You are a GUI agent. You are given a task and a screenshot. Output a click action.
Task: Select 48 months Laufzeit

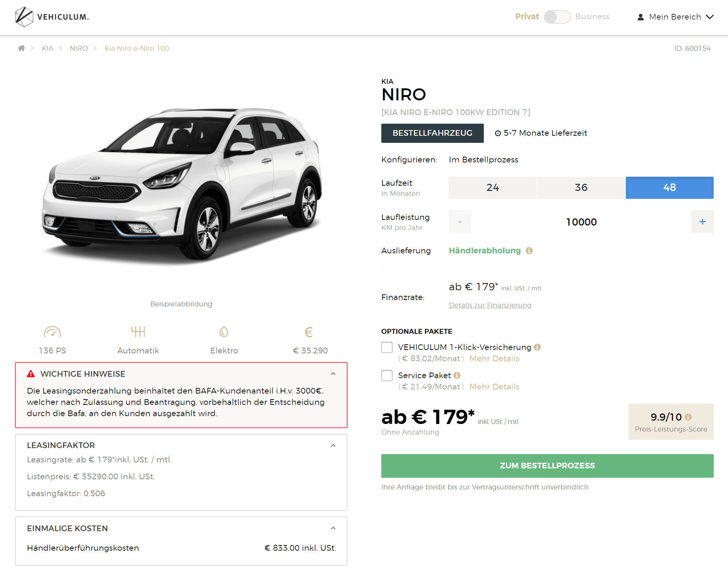(670, 188)
